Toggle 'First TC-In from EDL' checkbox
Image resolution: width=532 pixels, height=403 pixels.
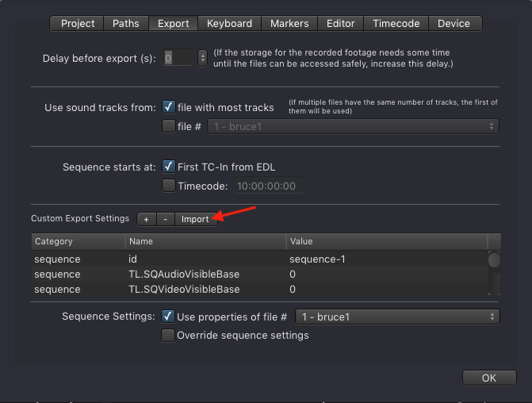tap(169, 167)
